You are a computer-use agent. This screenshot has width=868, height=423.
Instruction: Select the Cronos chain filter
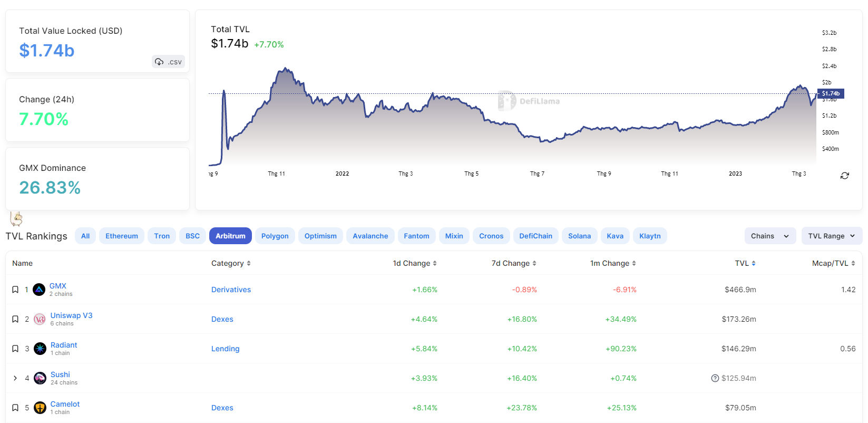point(491,236)
